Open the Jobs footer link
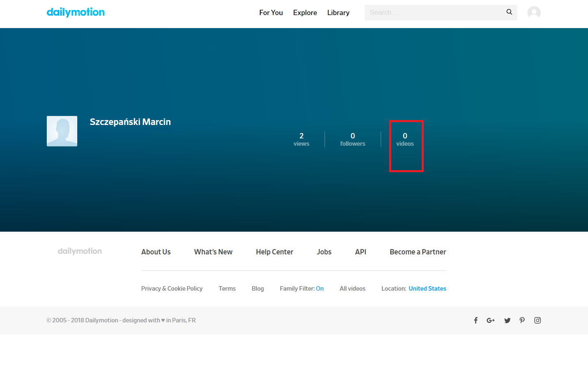Viewport: 588px width, 370px height. [324, 252]
